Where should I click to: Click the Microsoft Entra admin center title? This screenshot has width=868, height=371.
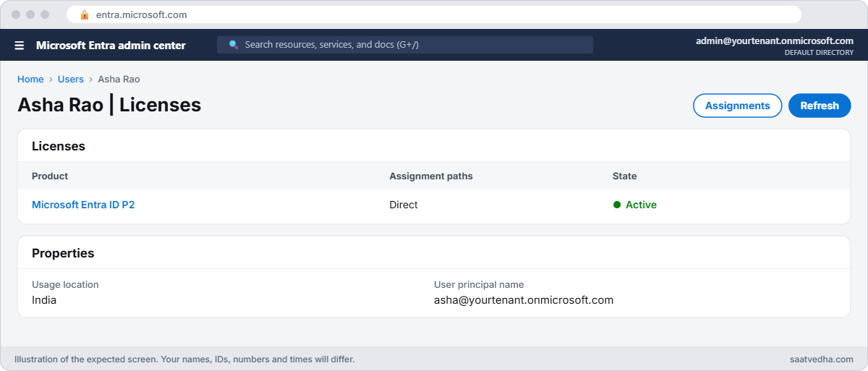(111, 46)
